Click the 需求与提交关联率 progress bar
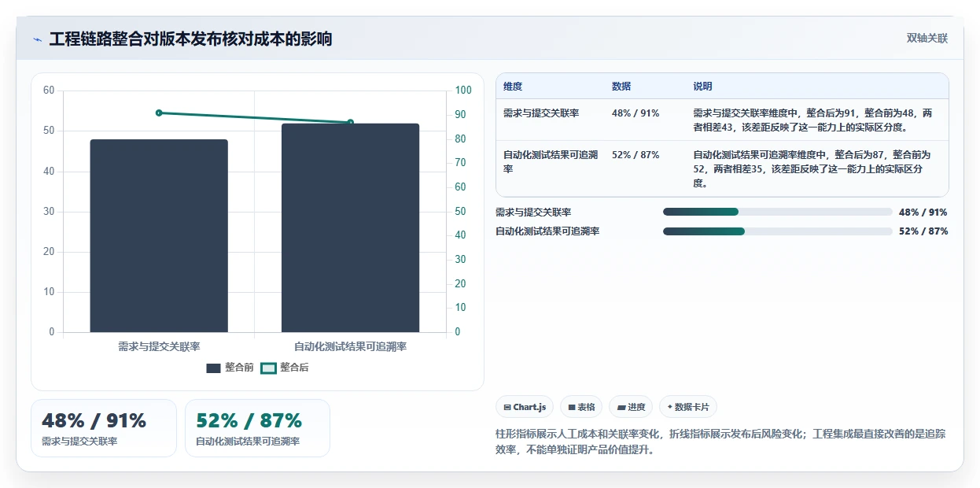Viewport: 980px width, 488px height. 777,212
